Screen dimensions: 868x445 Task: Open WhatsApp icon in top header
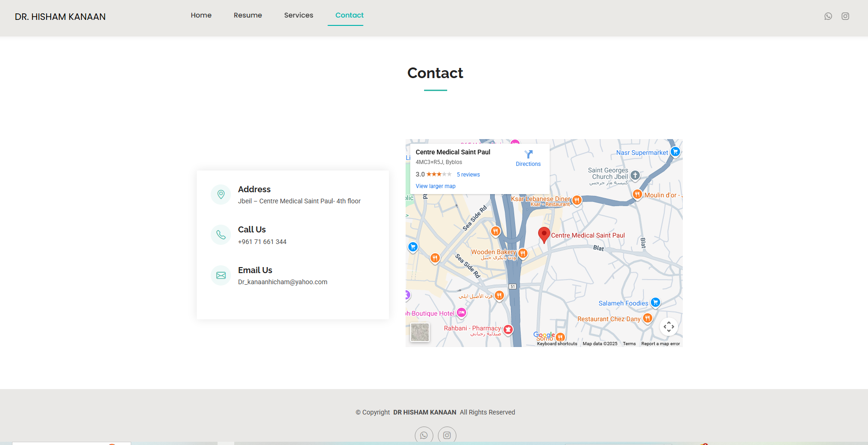[828, 16]
